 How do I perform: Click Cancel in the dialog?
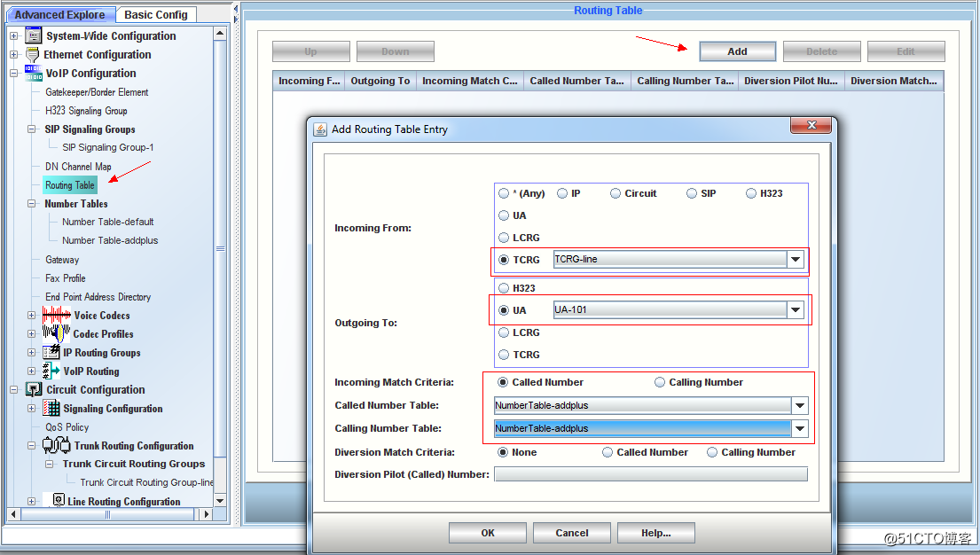(572, 533)
